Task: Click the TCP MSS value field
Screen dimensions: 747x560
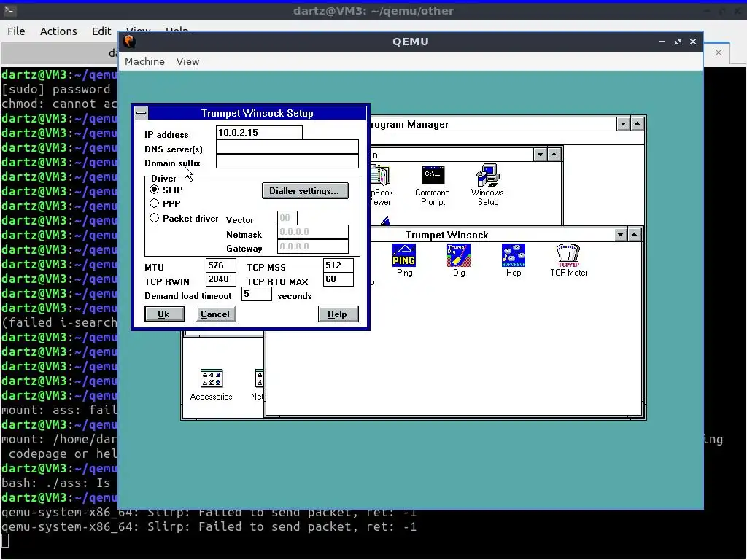Action: pos(338,265)
